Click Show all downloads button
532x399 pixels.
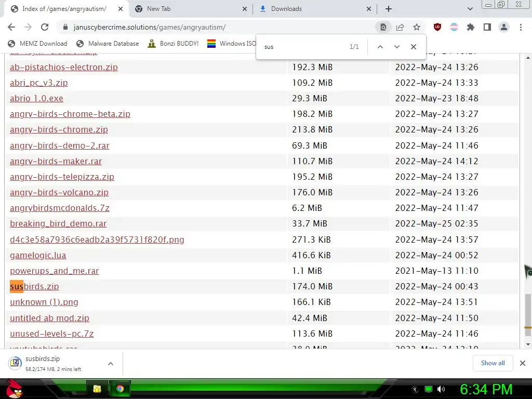[x=493, y=363]
